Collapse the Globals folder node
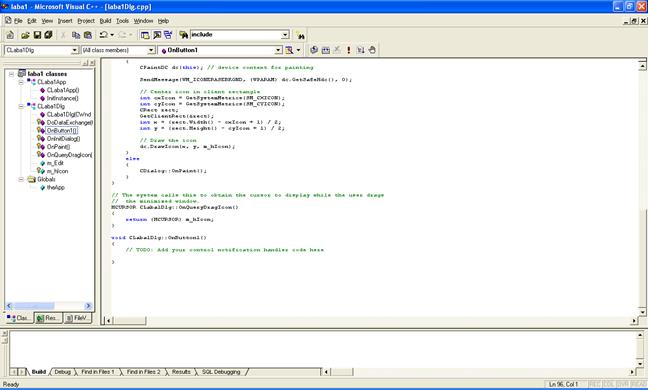Screen dimensions: 648x390 21,179
